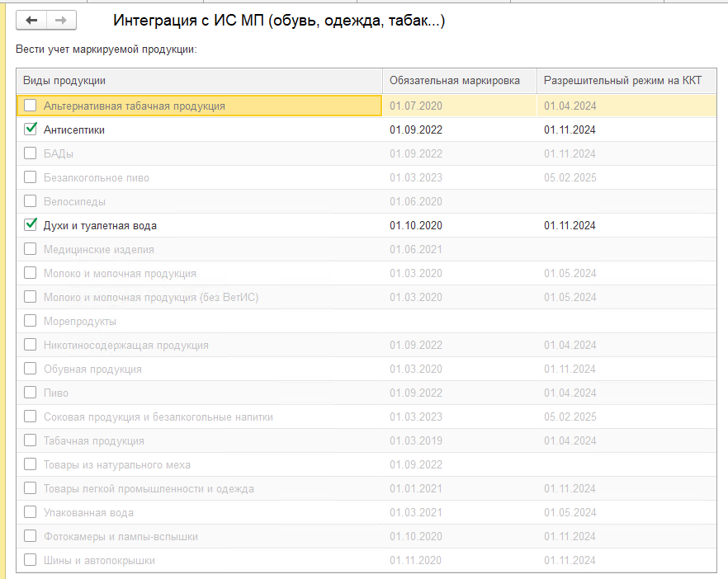This screenshot has height=579, width=728.
Task: Toggle the Морепродукты checkbox
Action: tap(31, 321)
